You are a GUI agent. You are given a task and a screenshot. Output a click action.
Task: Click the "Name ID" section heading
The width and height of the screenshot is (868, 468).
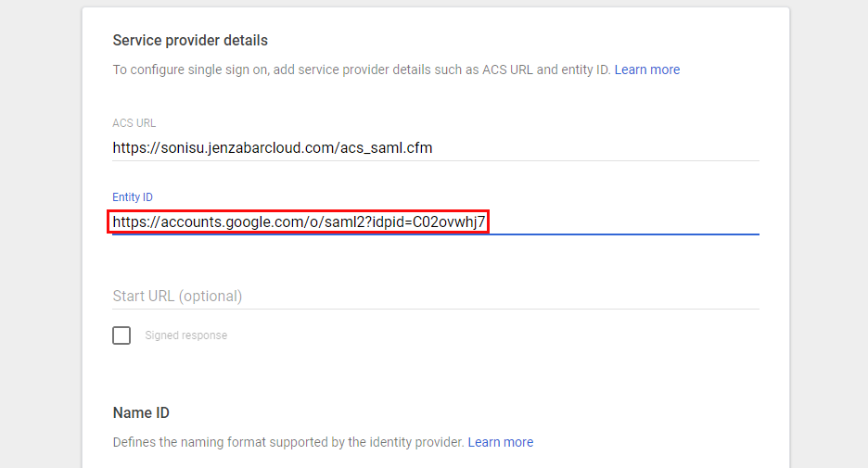click(x=141, y=412)
